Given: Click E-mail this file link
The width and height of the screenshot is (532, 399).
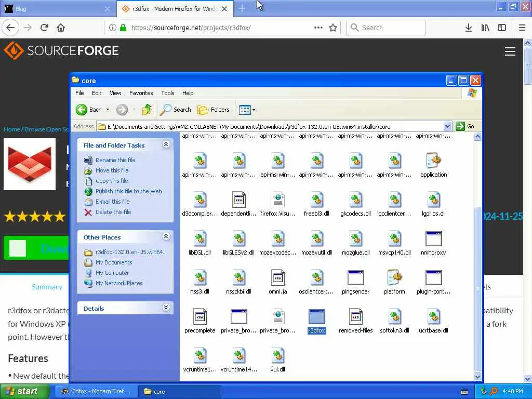Looking at the screenshot, I should click(x=112, y=202).
